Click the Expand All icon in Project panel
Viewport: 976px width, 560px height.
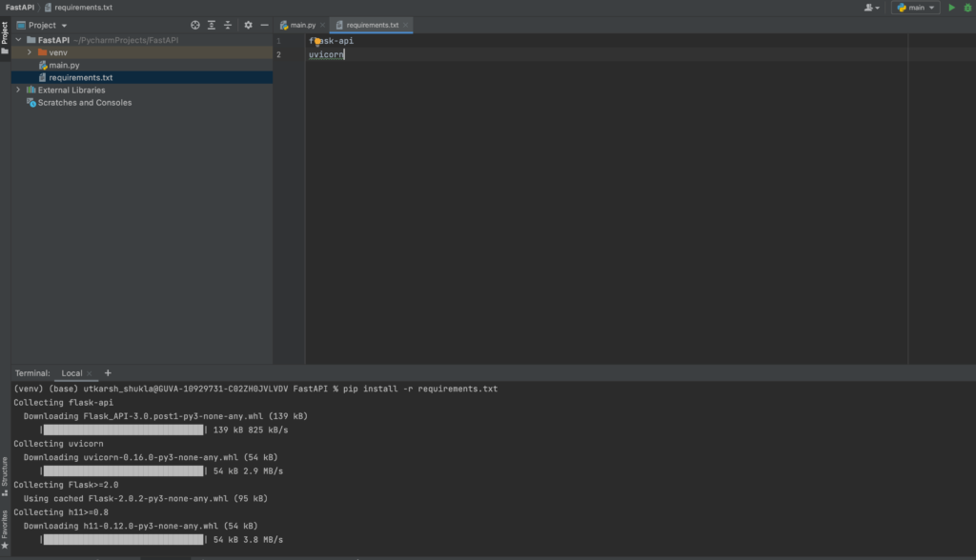click(212, 25)
